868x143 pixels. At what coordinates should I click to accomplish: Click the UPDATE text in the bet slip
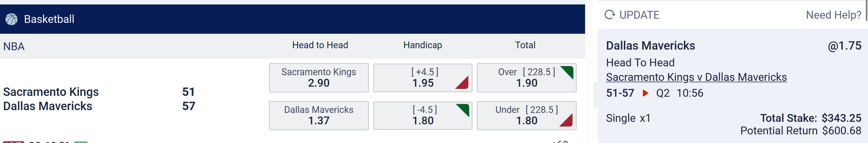coord(639,15)
